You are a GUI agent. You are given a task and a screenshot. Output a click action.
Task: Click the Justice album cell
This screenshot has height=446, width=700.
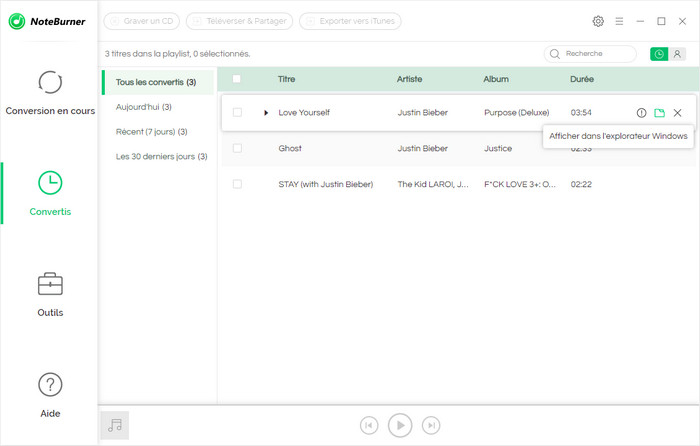point(498,148)
